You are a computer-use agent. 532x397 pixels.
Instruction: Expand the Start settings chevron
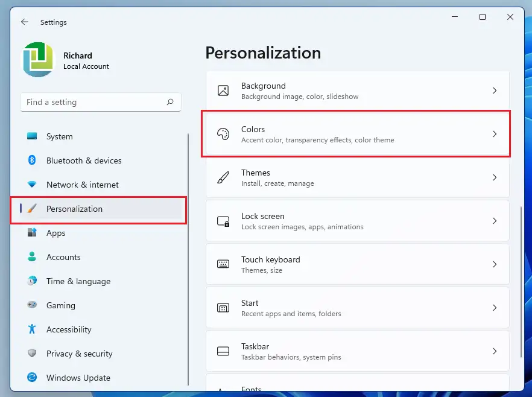495,308
